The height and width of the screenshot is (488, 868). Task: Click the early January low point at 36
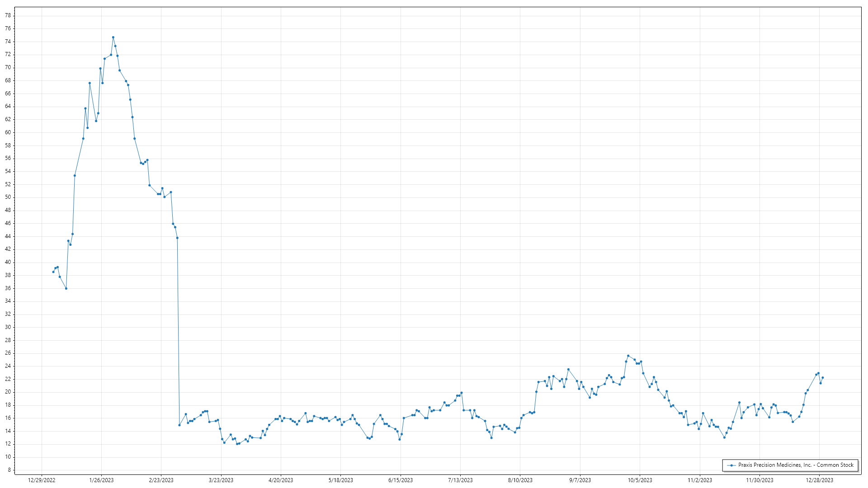(x=66, y=288)
